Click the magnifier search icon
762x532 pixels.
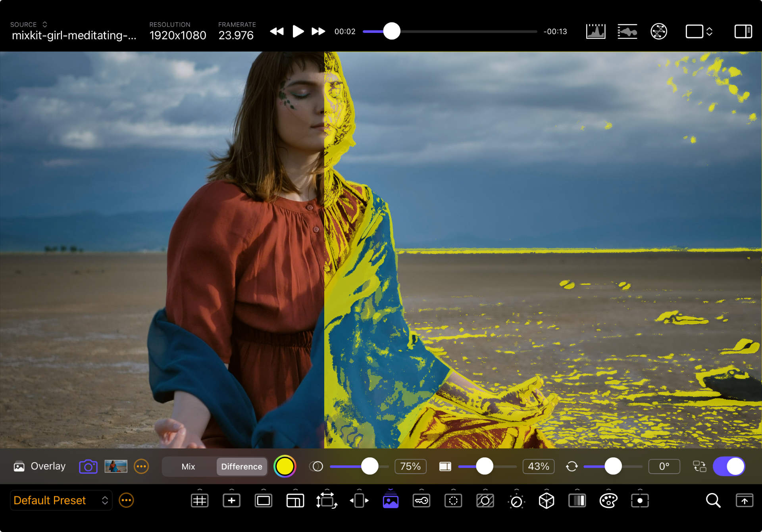(x=713, y=501)
